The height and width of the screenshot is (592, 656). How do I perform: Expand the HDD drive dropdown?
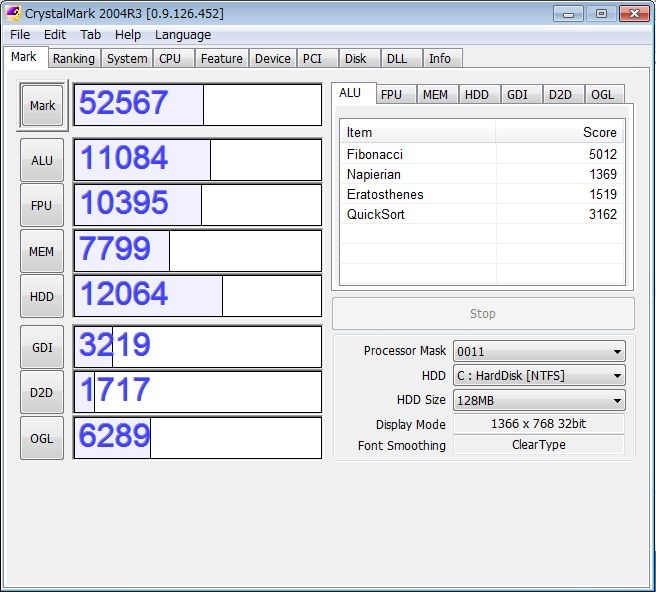pos(539,375)
